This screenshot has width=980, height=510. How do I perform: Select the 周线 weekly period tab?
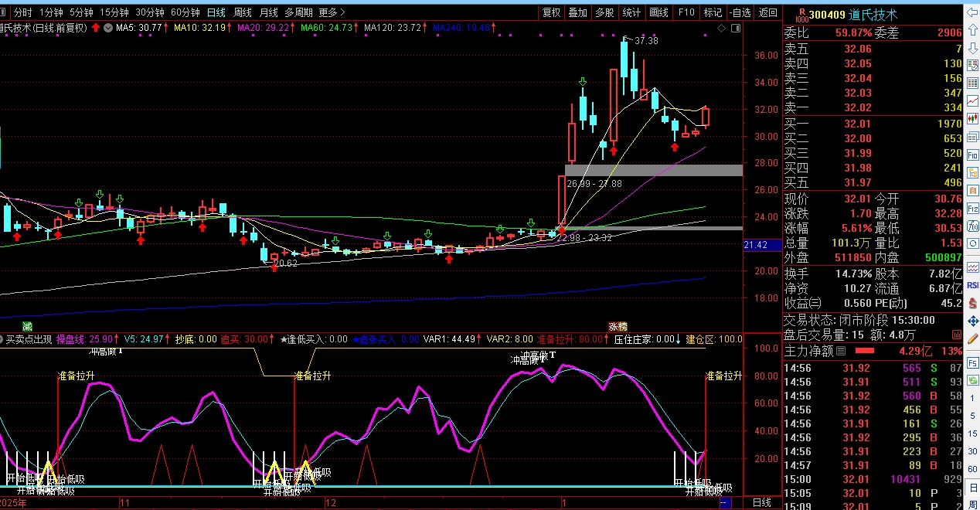pyautogui.click(x=243, y=12)
